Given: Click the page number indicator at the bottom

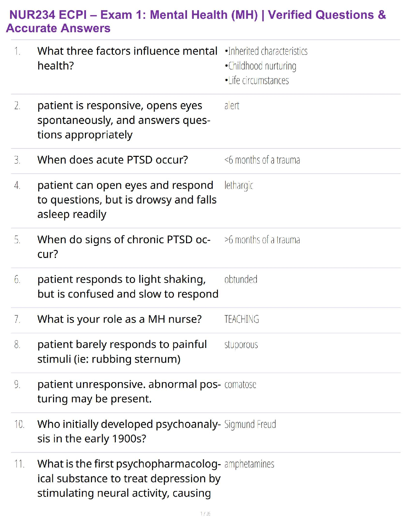Looking at the screenshot, I should tap(205, 514).
